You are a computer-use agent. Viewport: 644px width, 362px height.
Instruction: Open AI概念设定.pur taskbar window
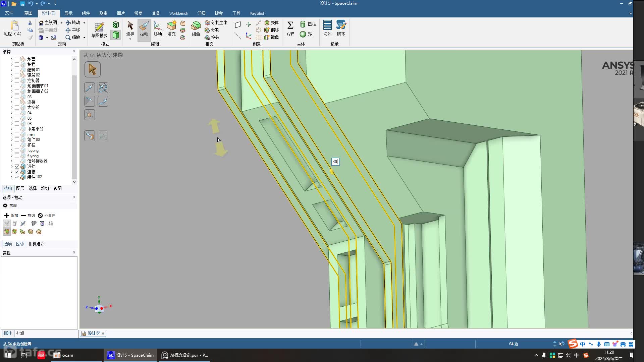click(x=185, y=355)
